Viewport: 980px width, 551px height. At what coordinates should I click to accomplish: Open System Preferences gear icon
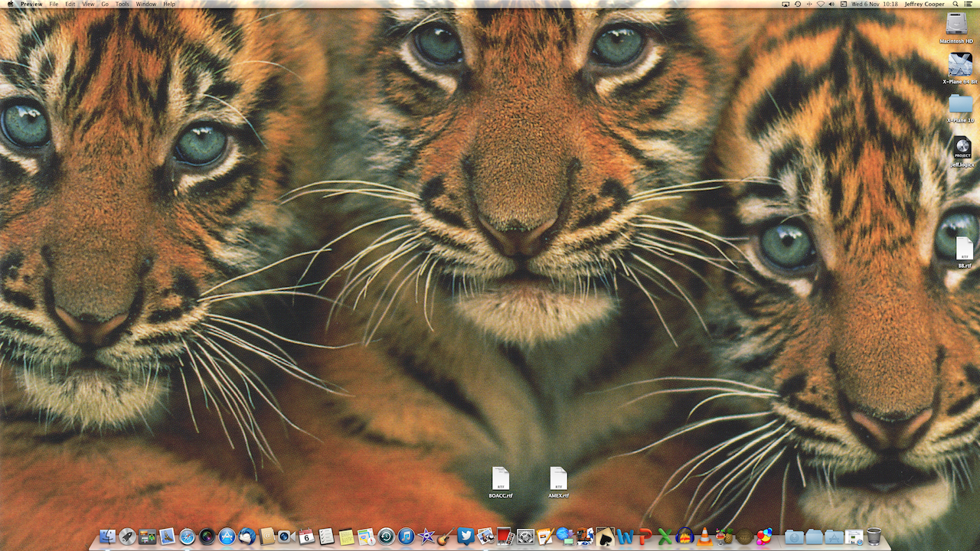point(525,536)
